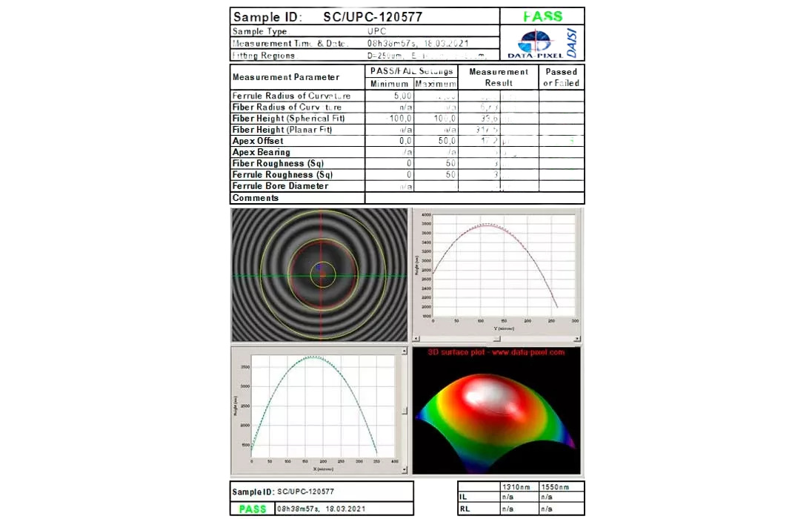Click the green PASS indicator at top

(542, 16)
